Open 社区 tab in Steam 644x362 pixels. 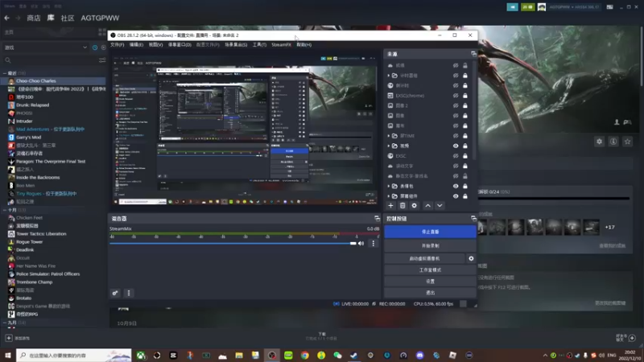[x=68, y=18]
